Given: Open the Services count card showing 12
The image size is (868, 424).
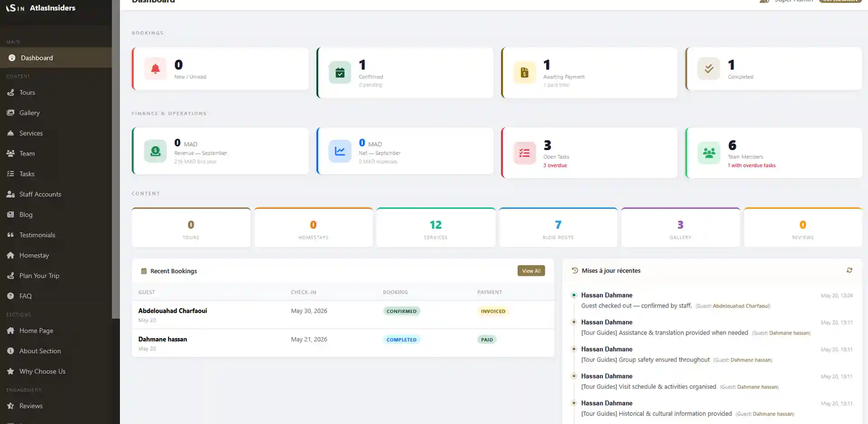Looking at the screenshot, I should click(x=436, y=227).
